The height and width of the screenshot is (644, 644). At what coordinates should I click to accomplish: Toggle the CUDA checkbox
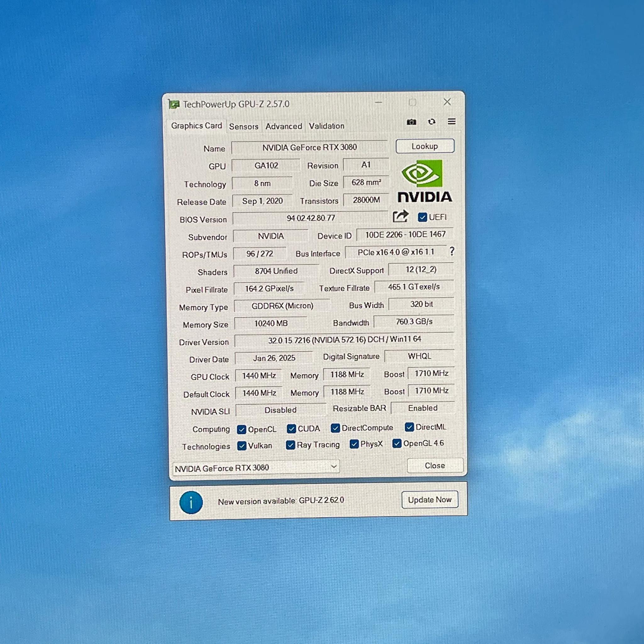tap(291, 429)
